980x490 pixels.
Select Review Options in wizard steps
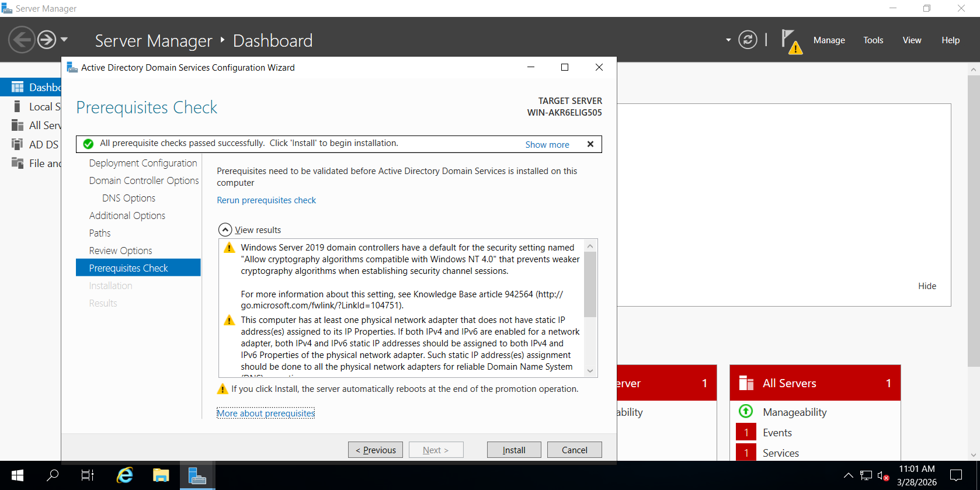120,251
